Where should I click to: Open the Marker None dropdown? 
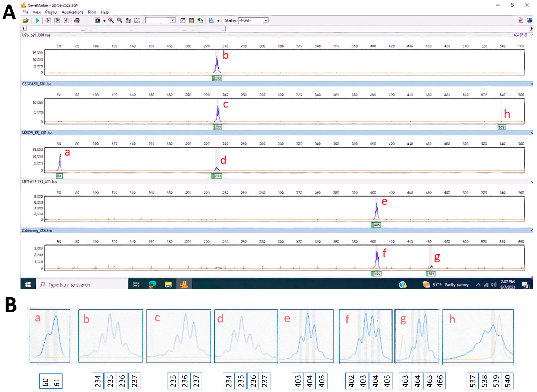point(266,21)
